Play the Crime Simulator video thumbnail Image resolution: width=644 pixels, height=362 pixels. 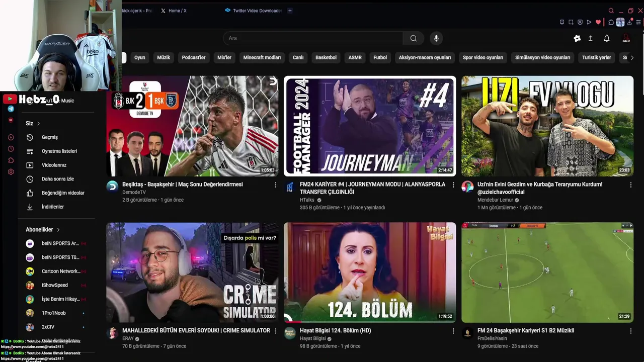click(x=192, y=273)
